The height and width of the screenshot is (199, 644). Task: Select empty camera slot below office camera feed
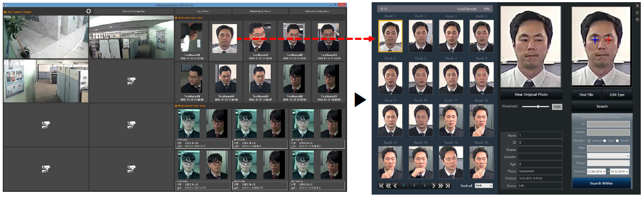point(131,81)
